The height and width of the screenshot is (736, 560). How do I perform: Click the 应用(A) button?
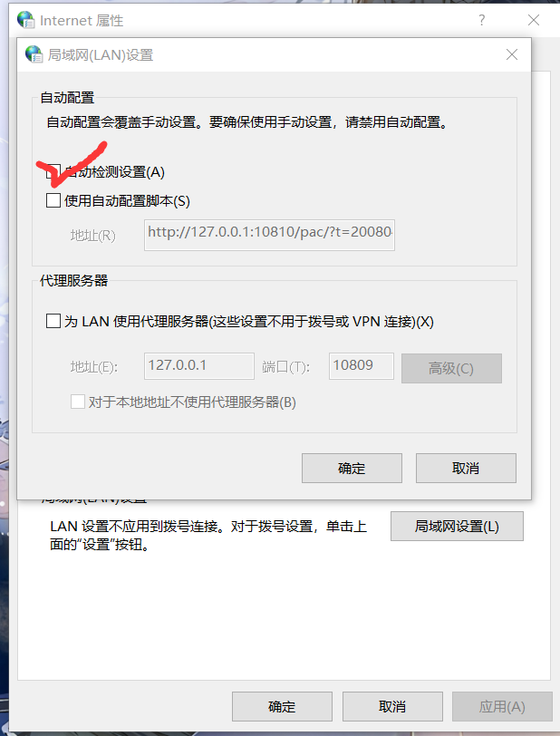502,706
